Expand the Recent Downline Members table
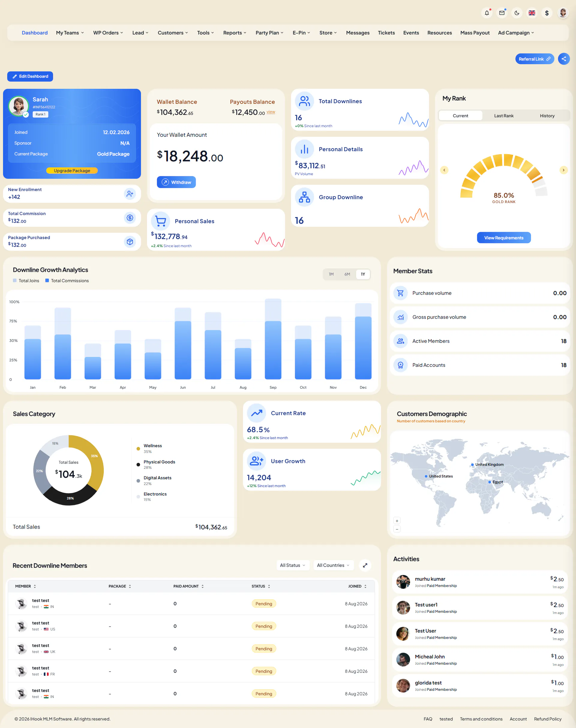Viewport: 576px width, 728px height. pos(365,565)
